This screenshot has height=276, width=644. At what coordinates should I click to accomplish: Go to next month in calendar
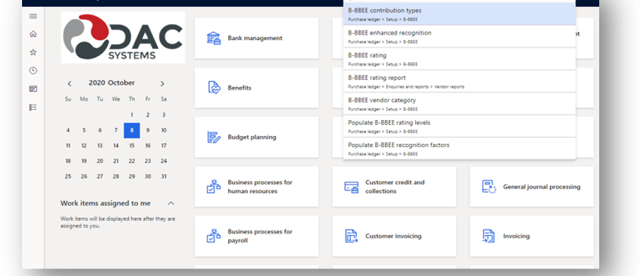coord(163,83)
